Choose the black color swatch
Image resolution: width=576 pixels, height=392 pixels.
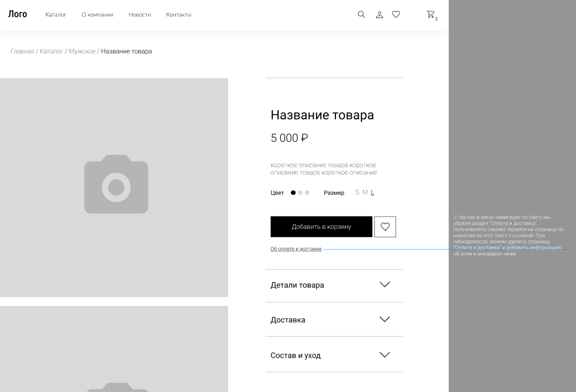pos(293,193)
